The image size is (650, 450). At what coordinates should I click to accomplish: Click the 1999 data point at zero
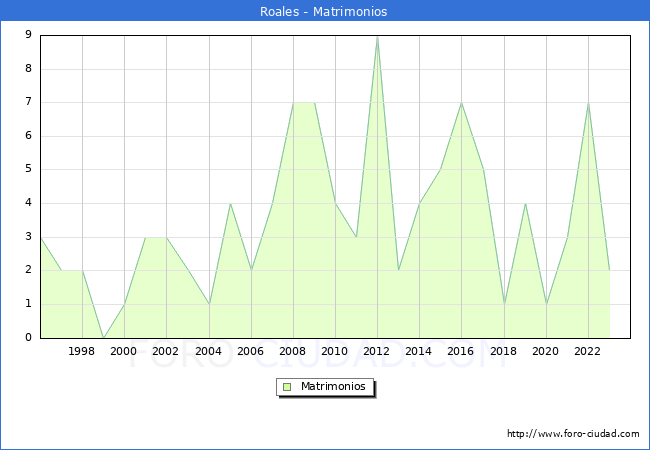click(104, 338)
